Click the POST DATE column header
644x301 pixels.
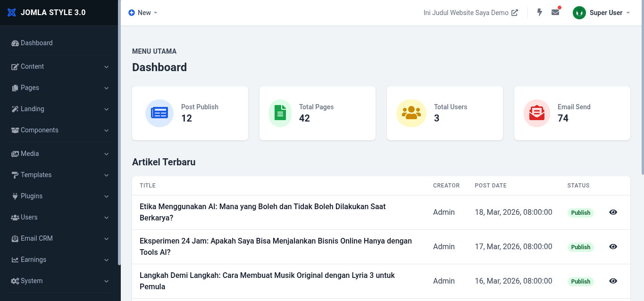(x=491, y=186)
